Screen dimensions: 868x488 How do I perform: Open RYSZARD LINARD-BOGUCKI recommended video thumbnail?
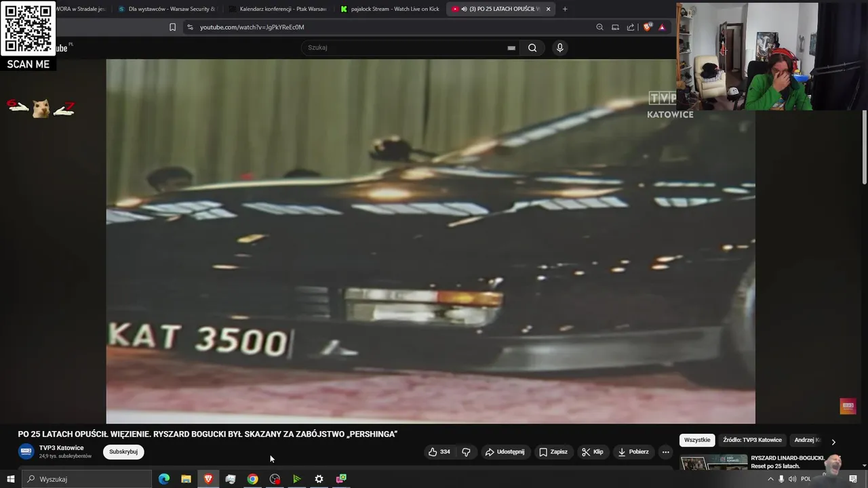(x=713, y=463)
